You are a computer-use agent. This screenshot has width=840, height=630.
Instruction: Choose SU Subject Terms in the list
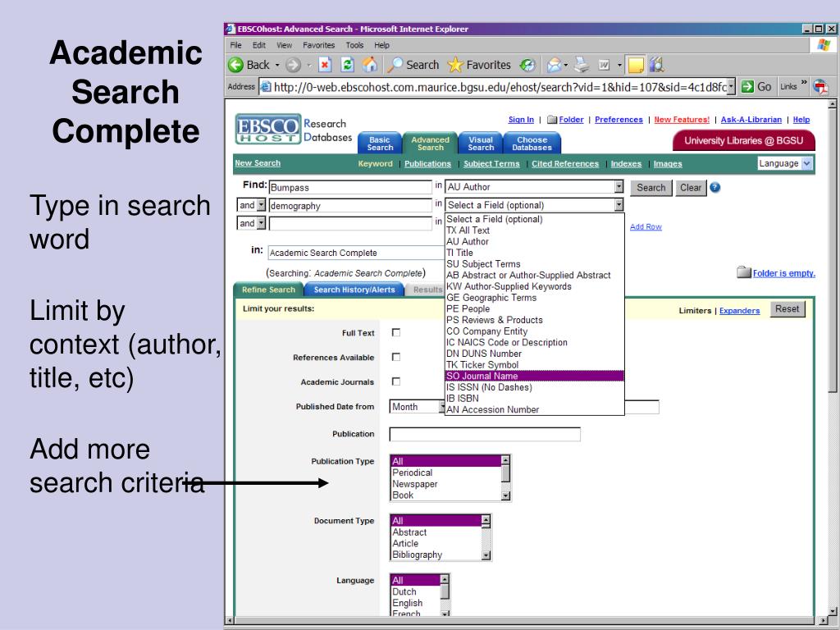point(483,264)
